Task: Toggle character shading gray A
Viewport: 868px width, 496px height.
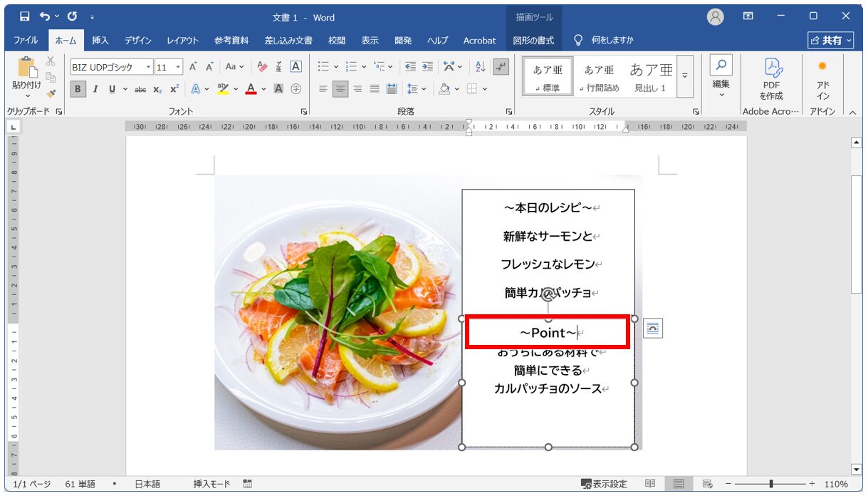Action: point(279,89)
